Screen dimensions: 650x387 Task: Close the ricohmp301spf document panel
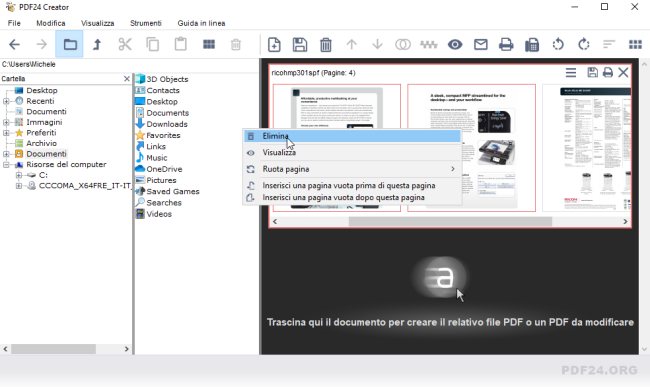coord(623,73)
